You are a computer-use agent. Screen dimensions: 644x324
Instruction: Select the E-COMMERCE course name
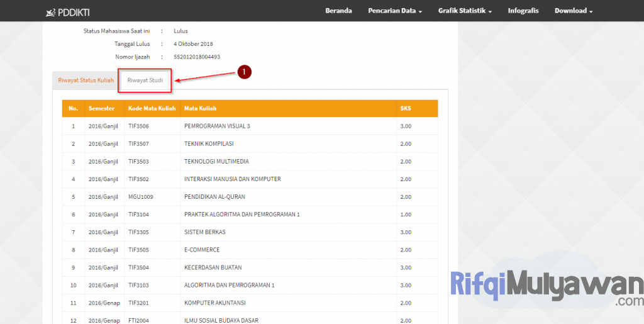click(202, 250)
